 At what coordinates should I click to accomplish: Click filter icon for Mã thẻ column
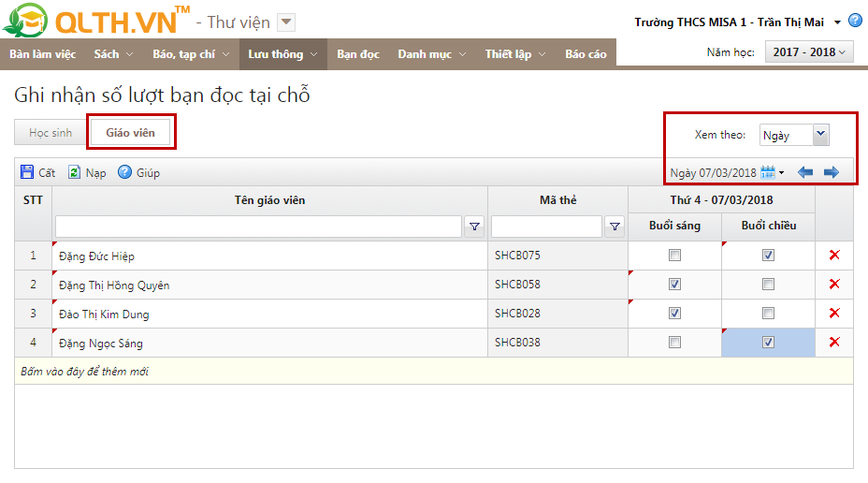coord(615,226)
